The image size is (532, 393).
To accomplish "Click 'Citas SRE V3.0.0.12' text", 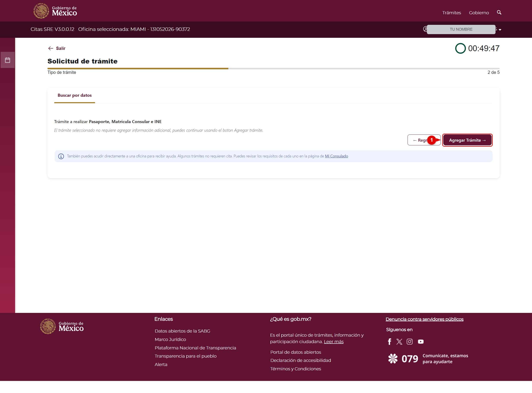I will pyautogui.click(x=52, y=29).
